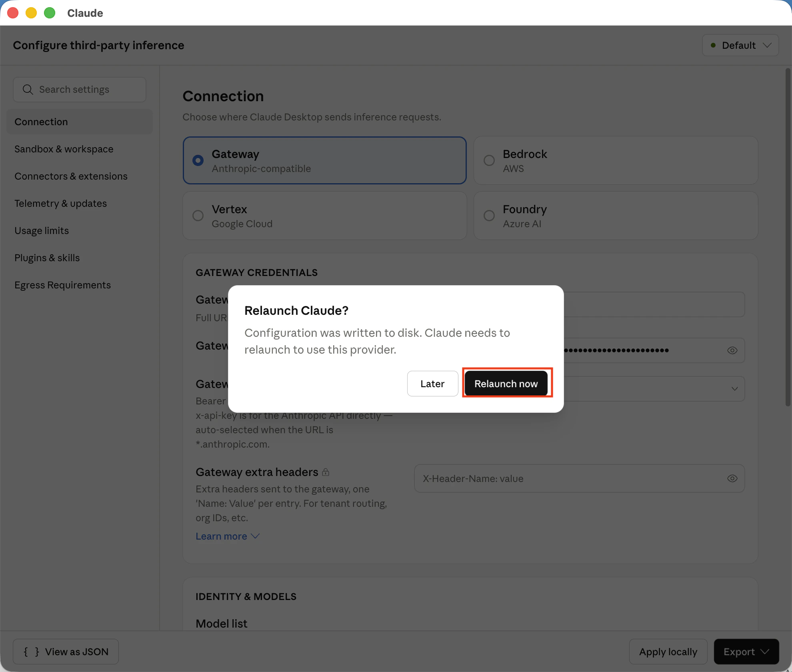
Task: Click the Model list label
Action: (221, 623)
